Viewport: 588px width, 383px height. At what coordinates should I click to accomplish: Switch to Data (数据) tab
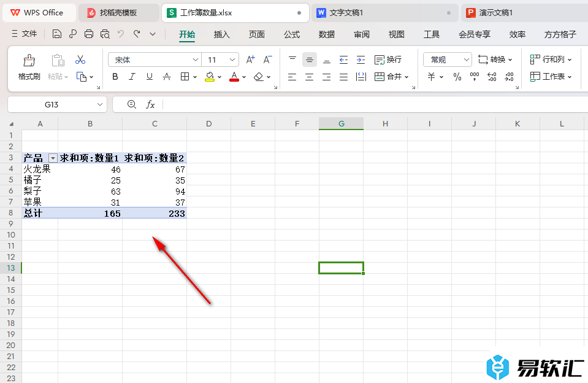click(x=327, y=34)
